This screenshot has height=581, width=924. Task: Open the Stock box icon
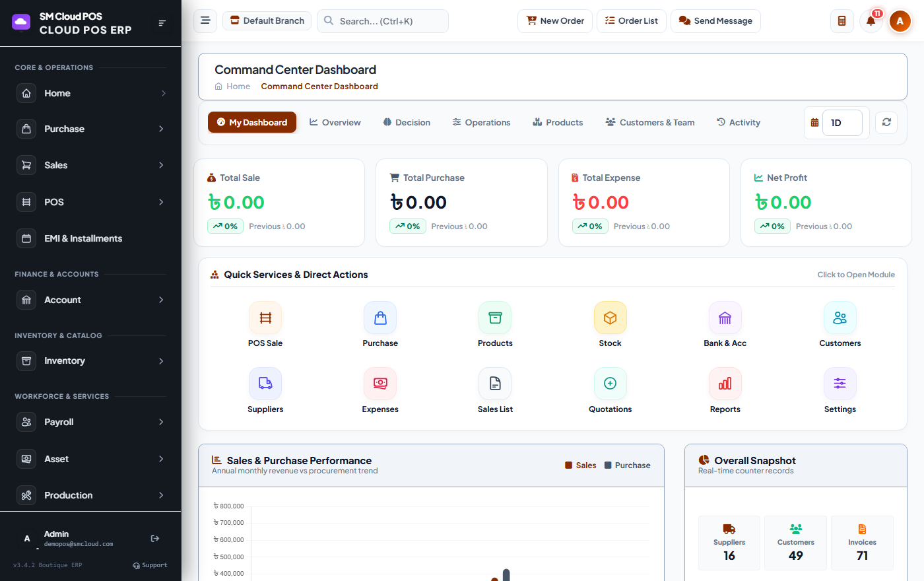point(610,318)
